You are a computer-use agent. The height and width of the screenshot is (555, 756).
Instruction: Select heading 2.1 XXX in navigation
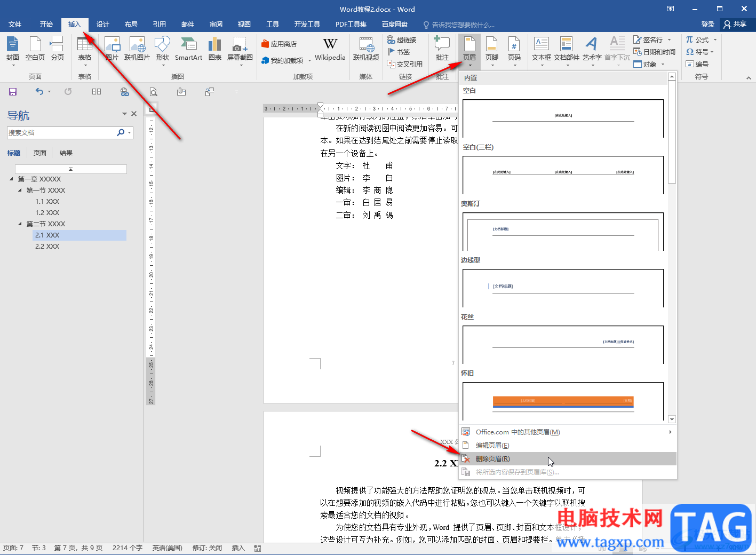79,235
